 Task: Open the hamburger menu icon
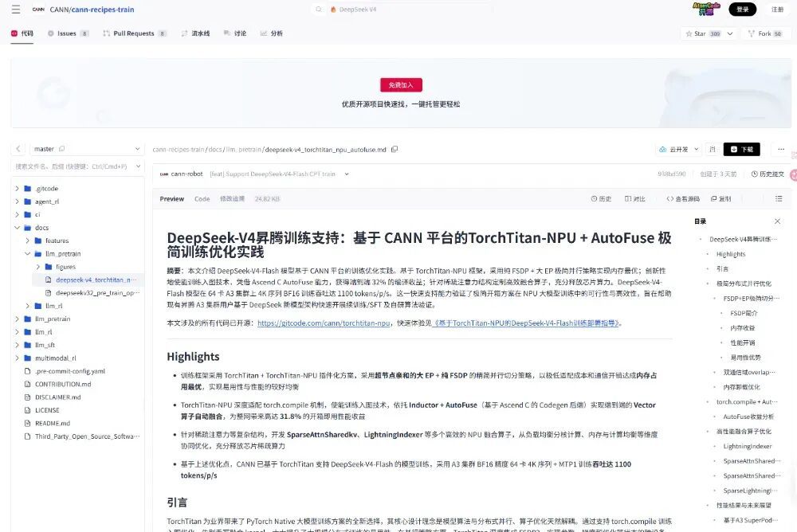(x=16, y=9)
